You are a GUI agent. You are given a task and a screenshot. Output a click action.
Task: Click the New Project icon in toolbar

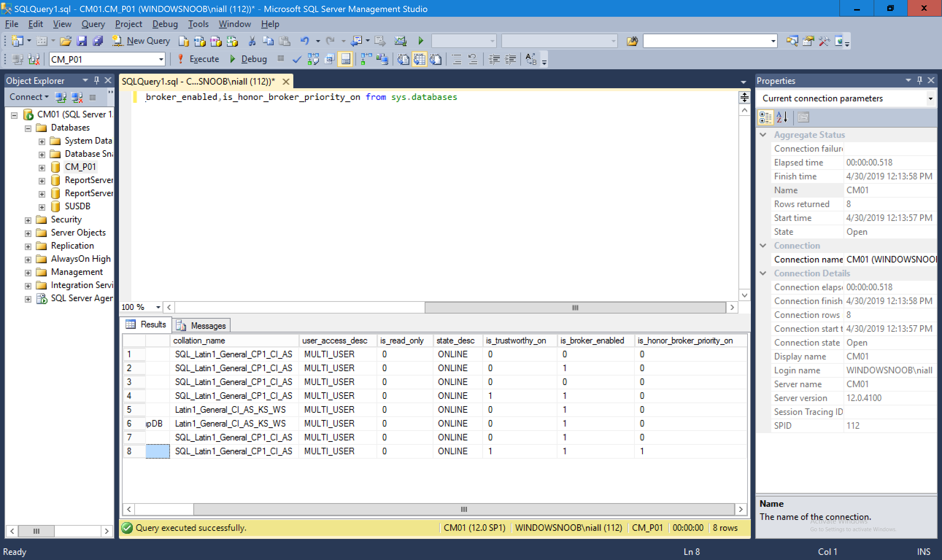pos(18,41)
